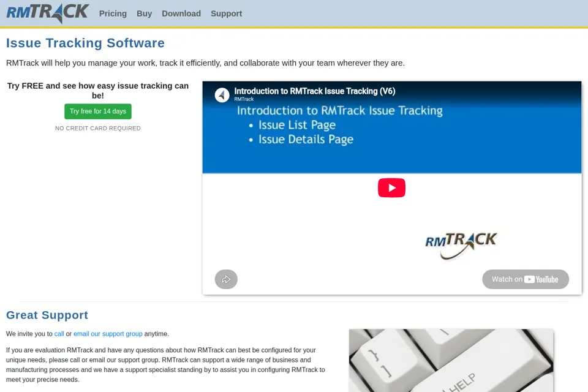
Task: Click the Issue Tracking Software heading
Action: pyautogui.click(x=85, y=43)
